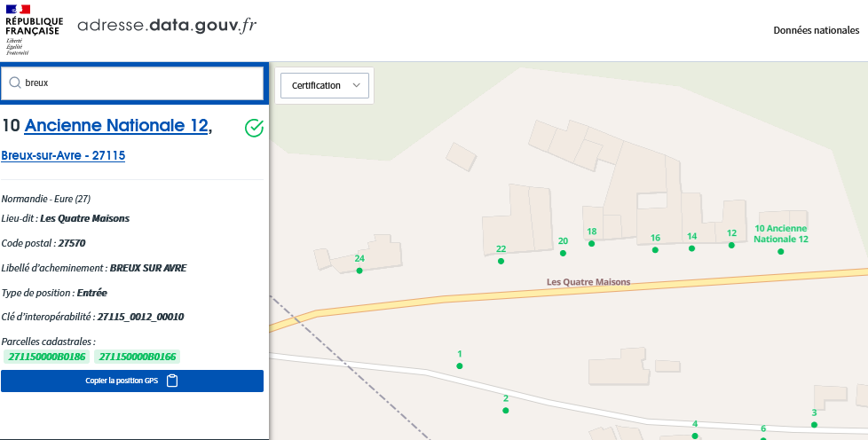The height and width of the screenshot is (440, 868).
Task: Click Copier la position GPS button
Action: (132, 381)
